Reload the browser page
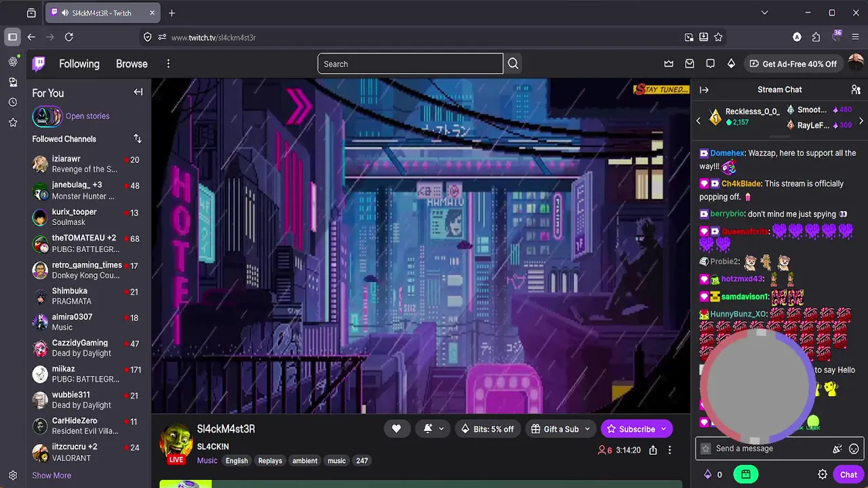Viewport: 868px width, 488px height. (x=68, y=37)
